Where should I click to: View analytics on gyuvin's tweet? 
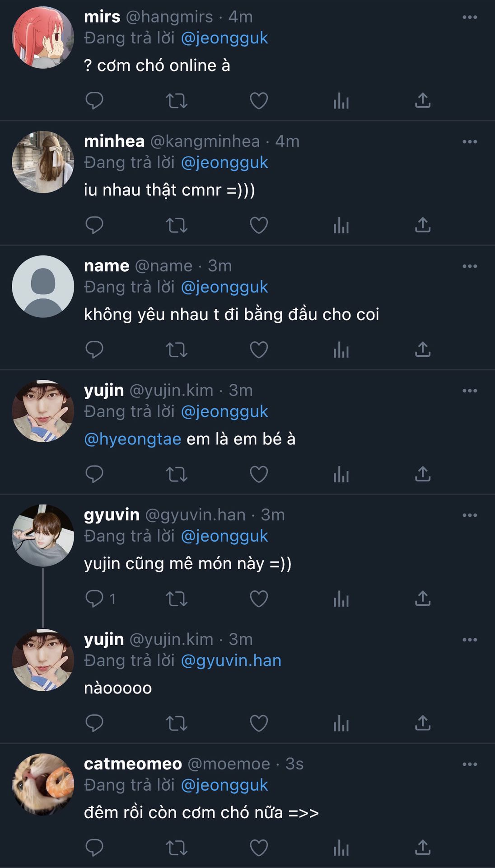click(x=341, y=599)
